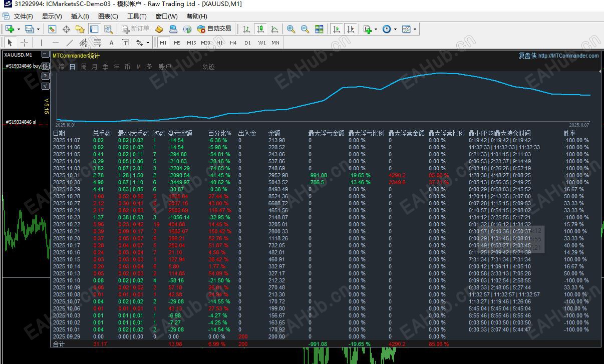Open signals broadcast icon
Image resolution: width=604 pixels, height=364 pixels.
(187, 29)
